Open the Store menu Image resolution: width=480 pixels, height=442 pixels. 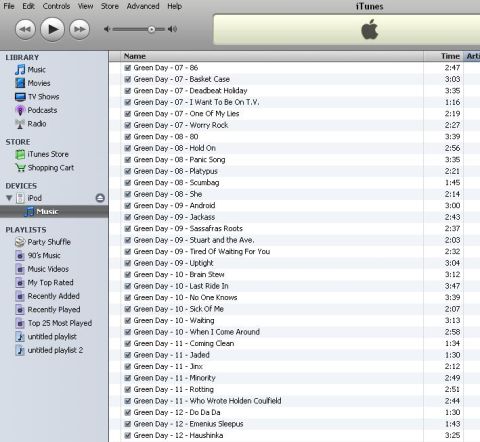[x=110, y=6]
